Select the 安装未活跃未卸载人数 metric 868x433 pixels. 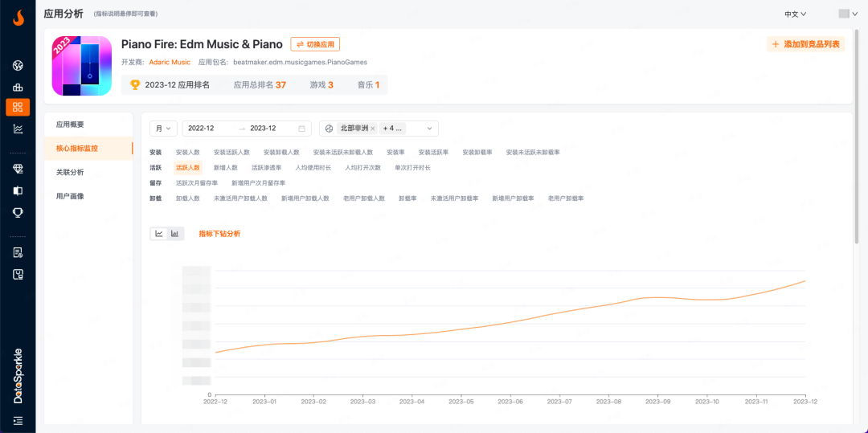[342, 152]
